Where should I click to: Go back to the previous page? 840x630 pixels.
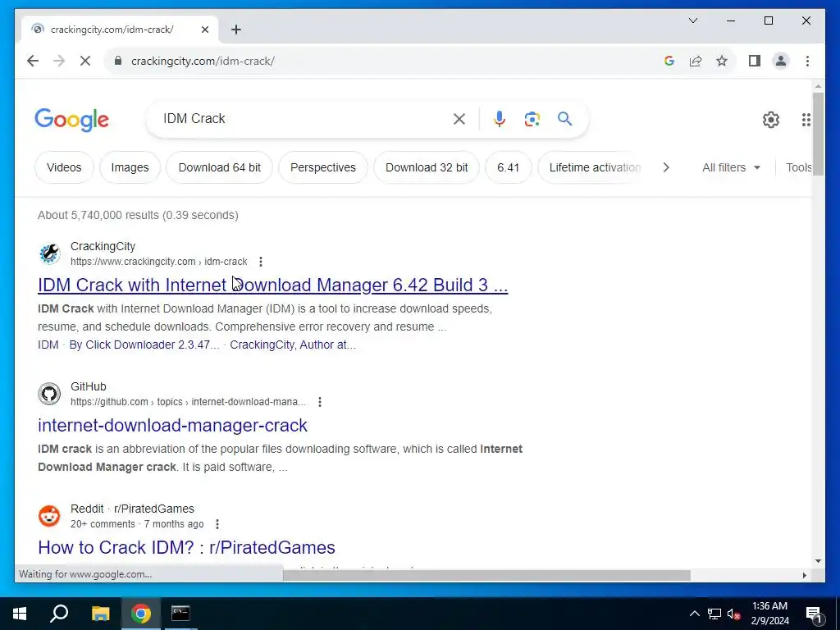[33, 61]
